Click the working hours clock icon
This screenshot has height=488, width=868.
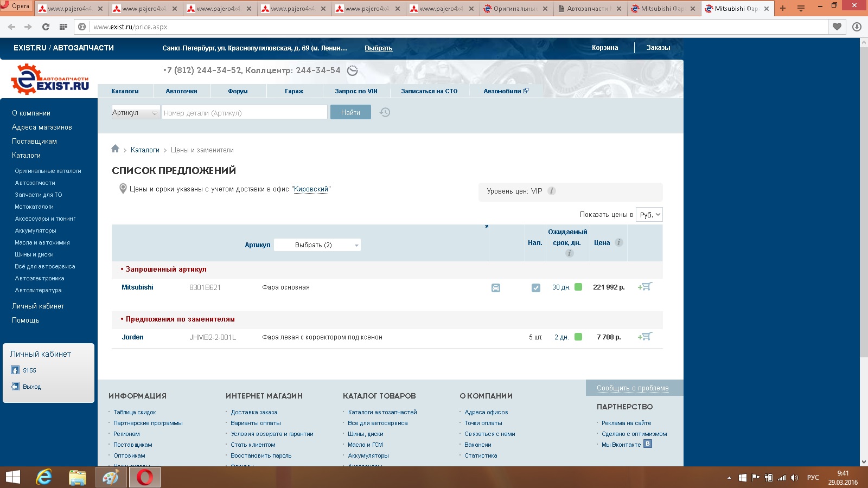(x=353, y=70)
